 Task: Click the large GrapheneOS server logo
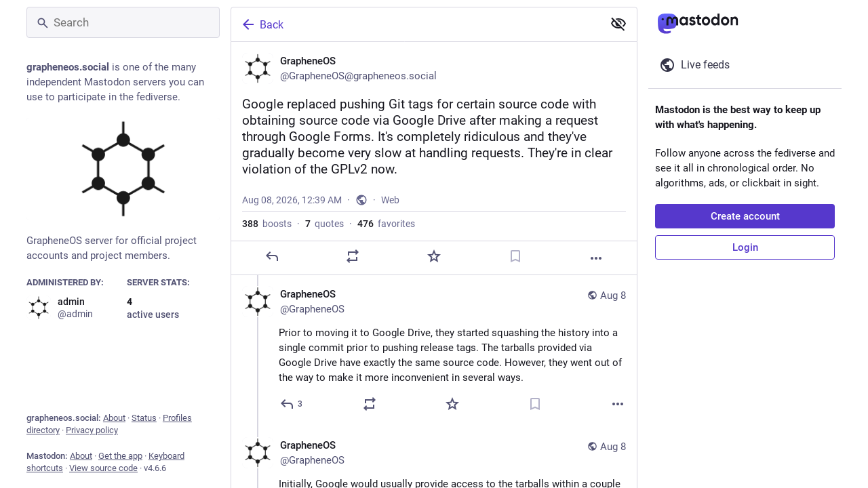[123, 169]
